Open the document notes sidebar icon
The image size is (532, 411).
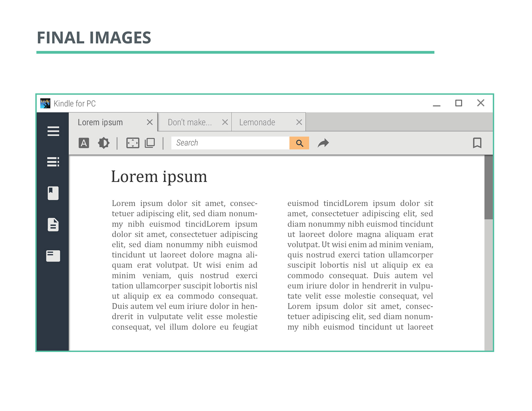pos(53,224)
